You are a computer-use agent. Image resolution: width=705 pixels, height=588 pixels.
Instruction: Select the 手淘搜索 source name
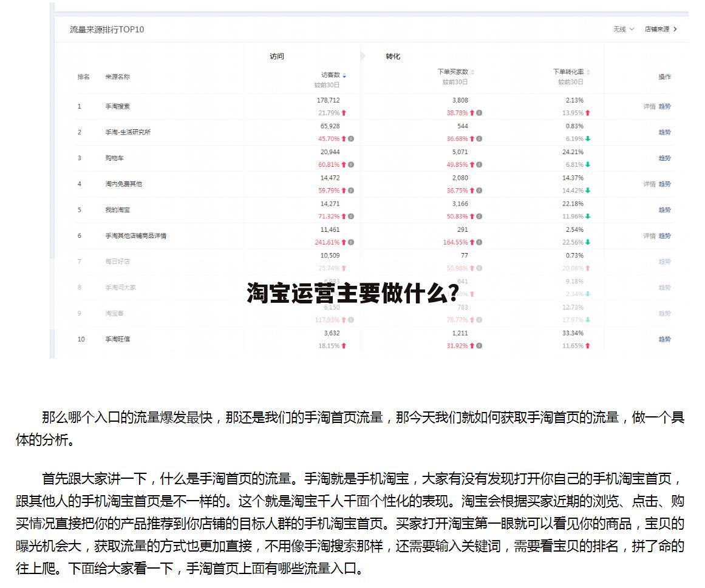118,106
